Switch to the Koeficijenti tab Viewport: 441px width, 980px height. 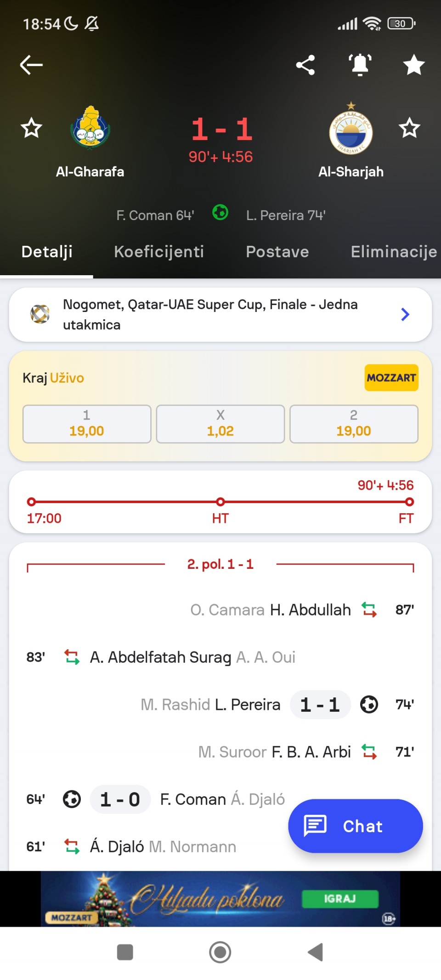pos(159,252)
